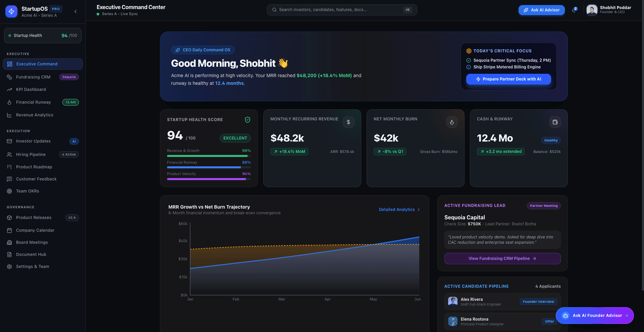Click Prepare Partner Deck with AI
The width and height of the screenshot is (644, 332).
pos(508,79)
